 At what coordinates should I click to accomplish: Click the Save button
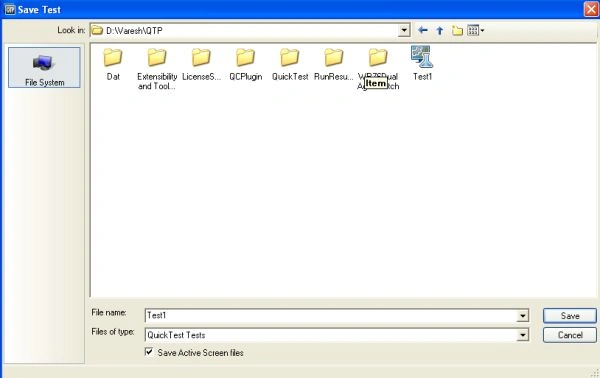(570, 316)
